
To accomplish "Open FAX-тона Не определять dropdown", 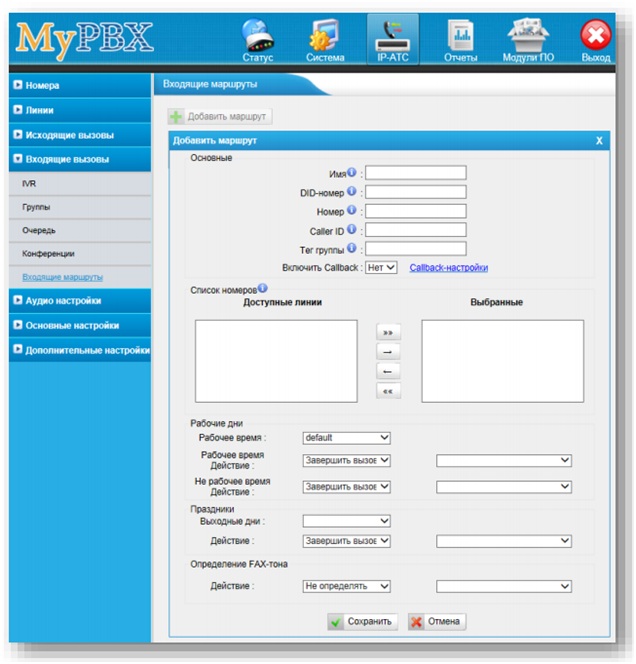I will [346, 587].
